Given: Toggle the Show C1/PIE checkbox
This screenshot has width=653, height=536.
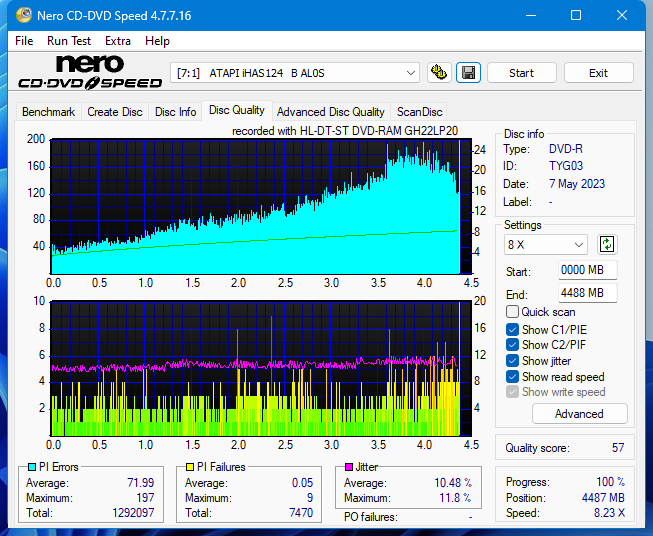Looking at the screenshot, I should click(x=513, y=329).
